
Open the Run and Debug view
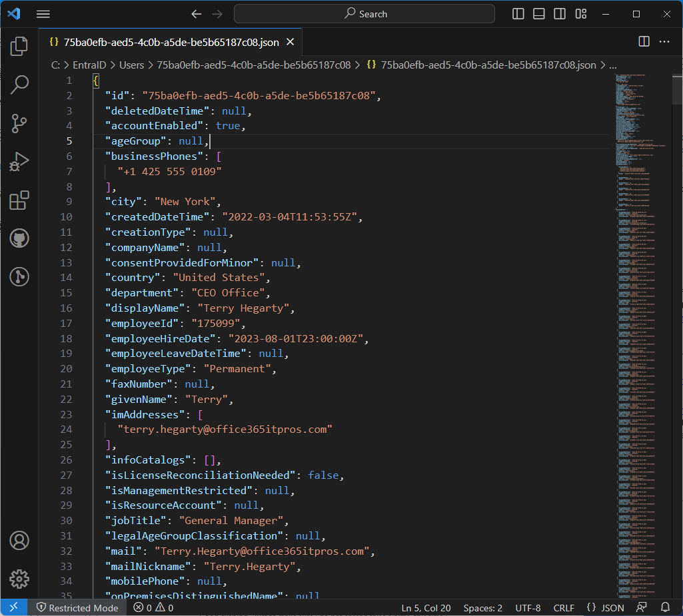pos(19,162)
